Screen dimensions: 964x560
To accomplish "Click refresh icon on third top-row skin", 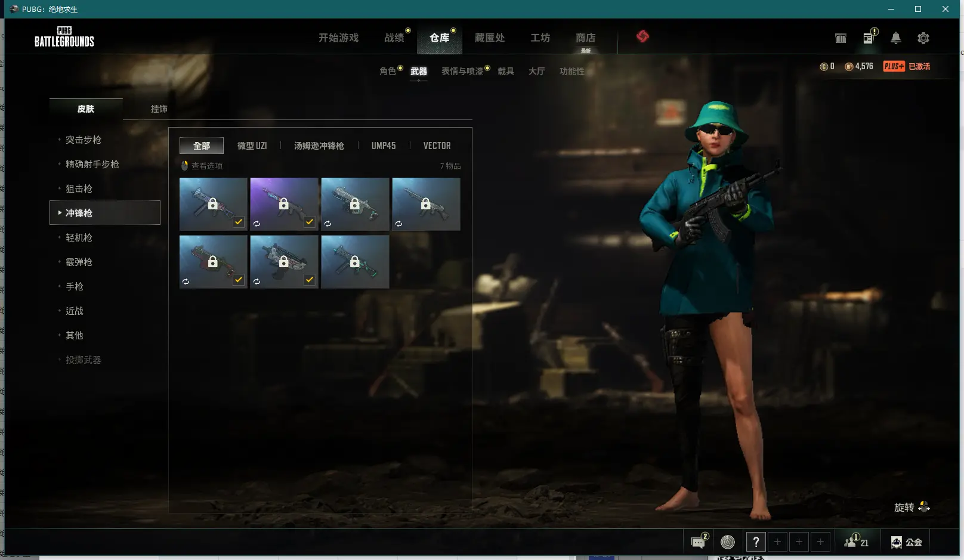I will coord(327,224).
